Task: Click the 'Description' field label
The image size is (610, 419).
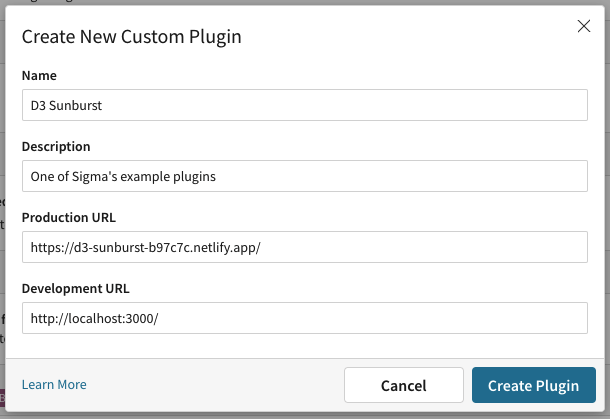Action: tap(56, 147)
